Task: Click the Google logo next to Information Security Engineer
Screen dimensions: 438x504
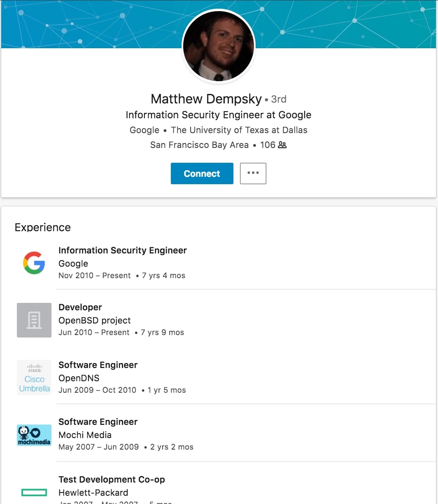Action: (x=34, y=263)
